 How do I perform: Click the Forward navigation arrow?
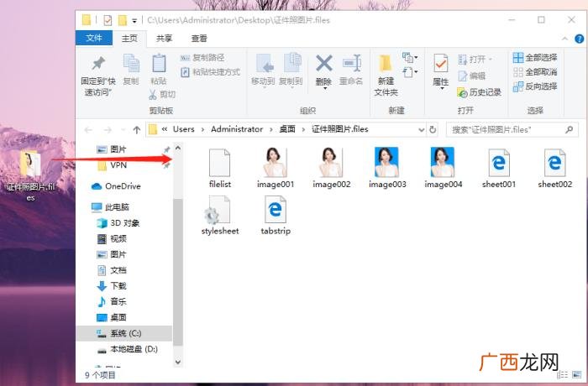tap(108, 130)
